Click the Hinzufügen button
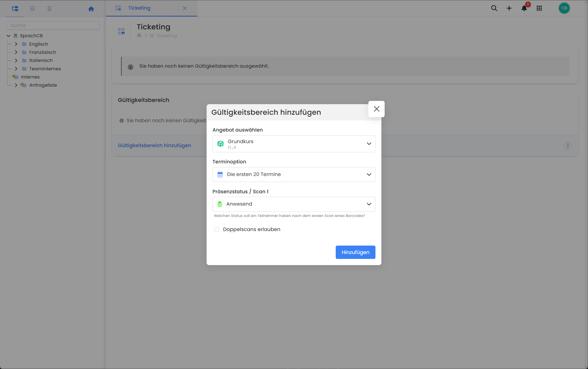 point(355,252)
